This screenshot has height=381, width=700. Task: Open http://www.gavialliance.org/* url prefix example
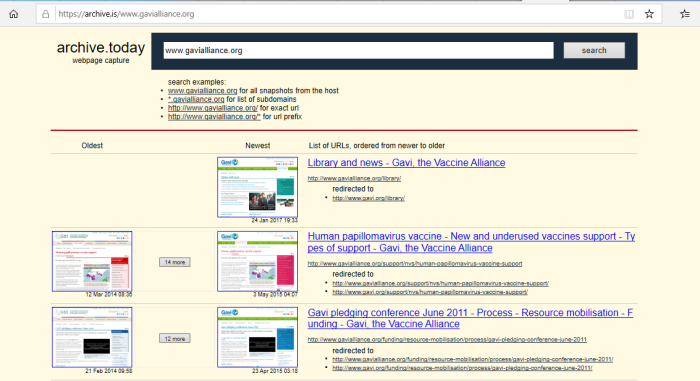tap(214, 117)
